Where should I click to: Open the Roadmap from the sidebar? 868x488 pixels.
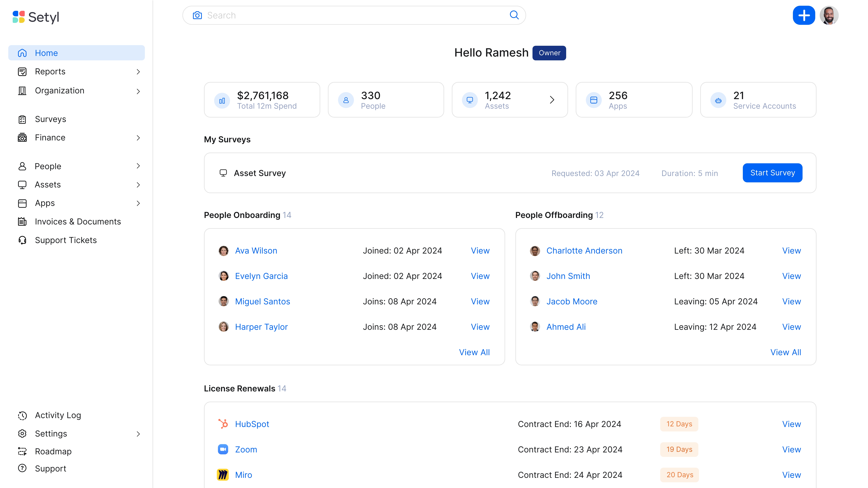(53, 451)
